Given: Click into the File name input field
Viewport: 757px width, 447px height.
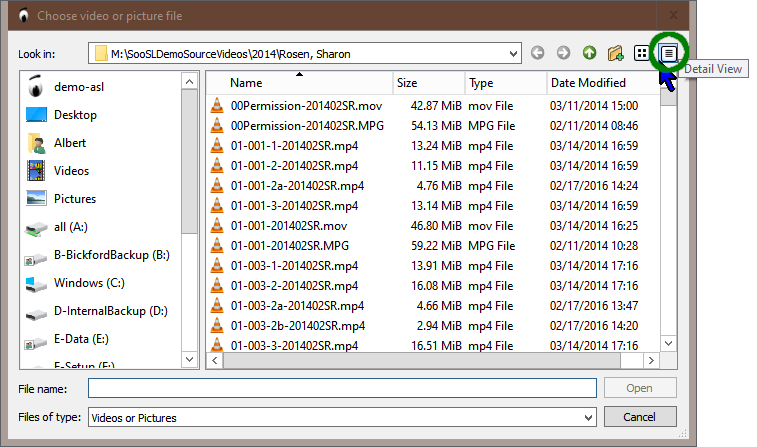Looking at the screenshot, I should 342,388.
